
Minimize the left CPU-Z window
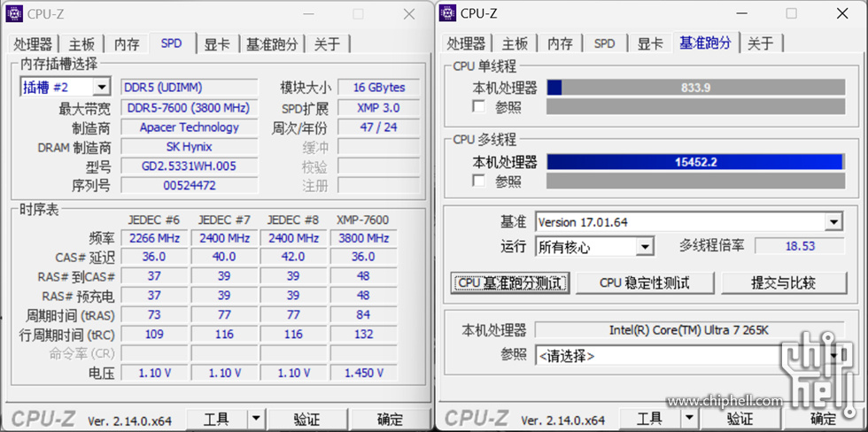(x=307, y=14)
